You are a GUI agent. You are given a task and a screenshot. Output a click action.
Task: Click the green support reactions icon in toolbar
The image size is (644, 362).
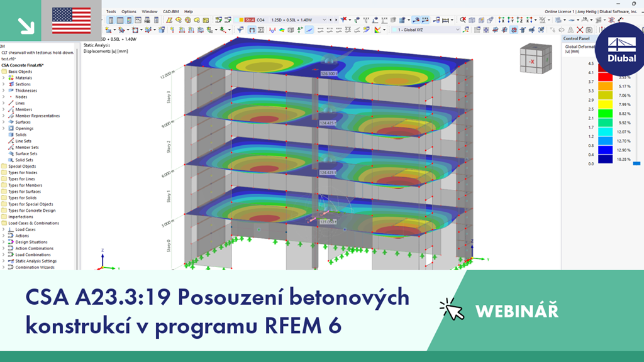[x=300, y=30]
